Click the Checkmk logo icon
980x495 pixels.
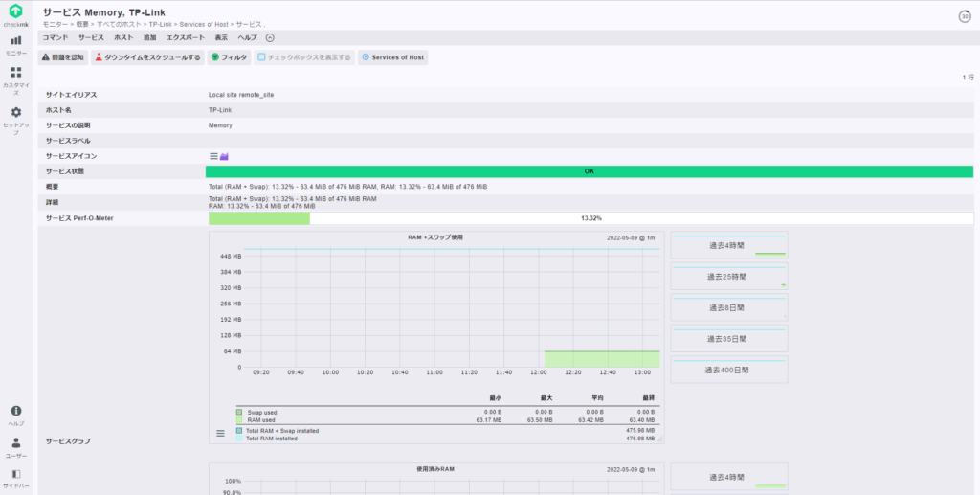pos(15,11)
